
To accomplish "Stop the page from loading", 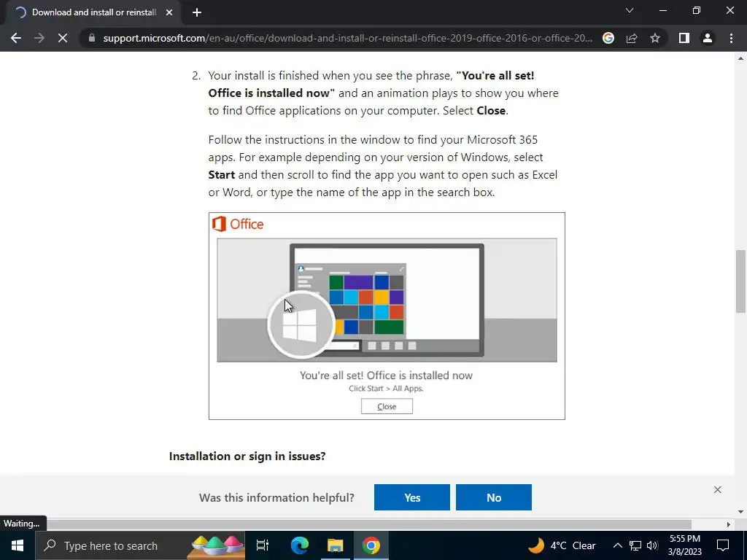I will (63, 38).
